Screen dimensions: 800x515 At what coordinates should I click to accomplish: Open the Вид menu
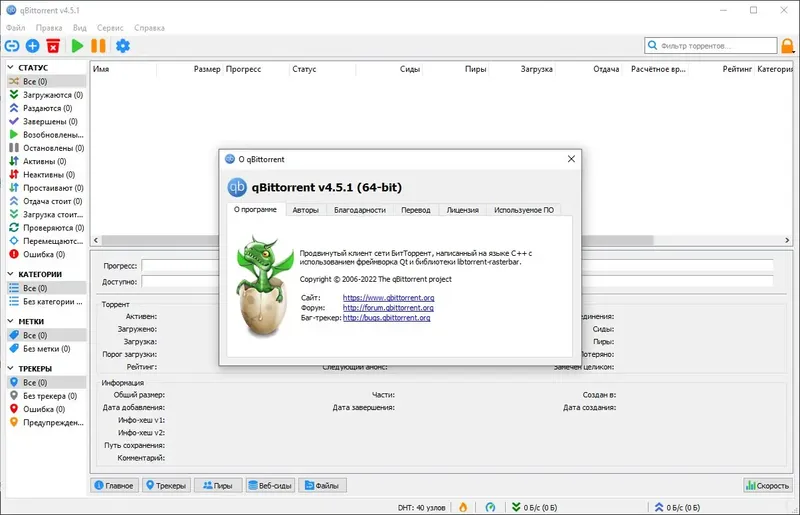point(80,28)
